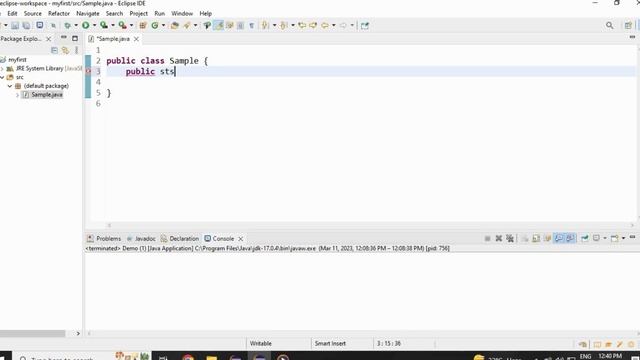Open the Window menu

[182, 13]
